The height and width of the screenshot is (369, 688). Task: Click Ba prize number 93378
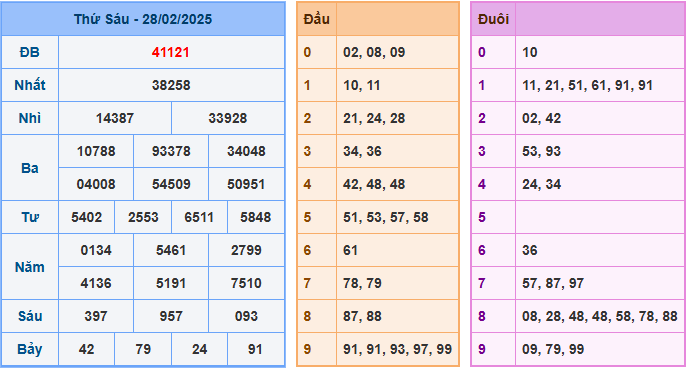point(171,151)
